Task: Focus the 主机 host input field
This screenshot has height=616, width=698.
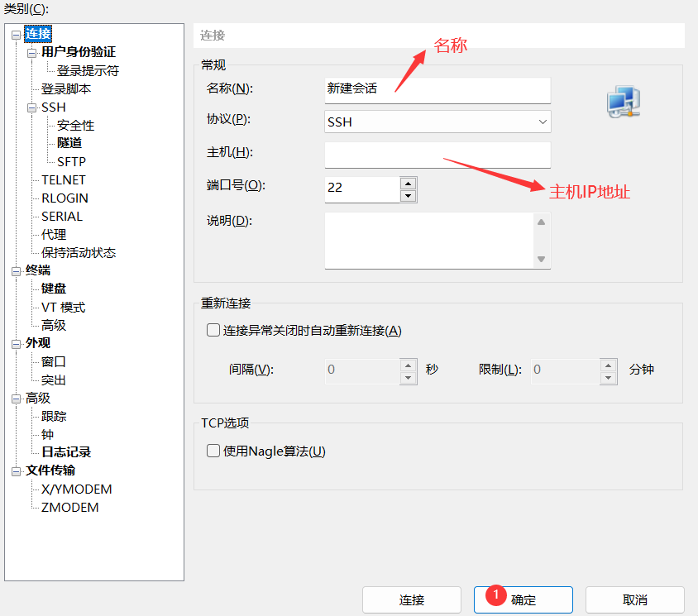Action: click(437, 155)
